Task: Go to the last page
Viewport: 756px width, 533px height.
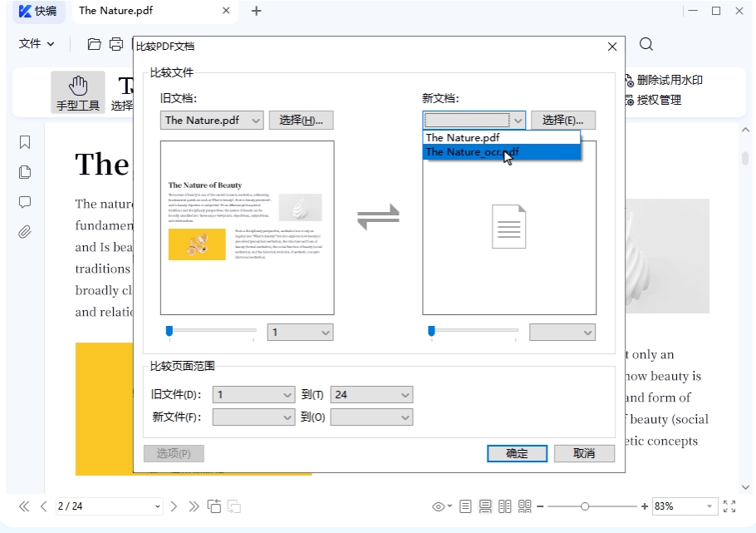Action: [x=194, y=506]
